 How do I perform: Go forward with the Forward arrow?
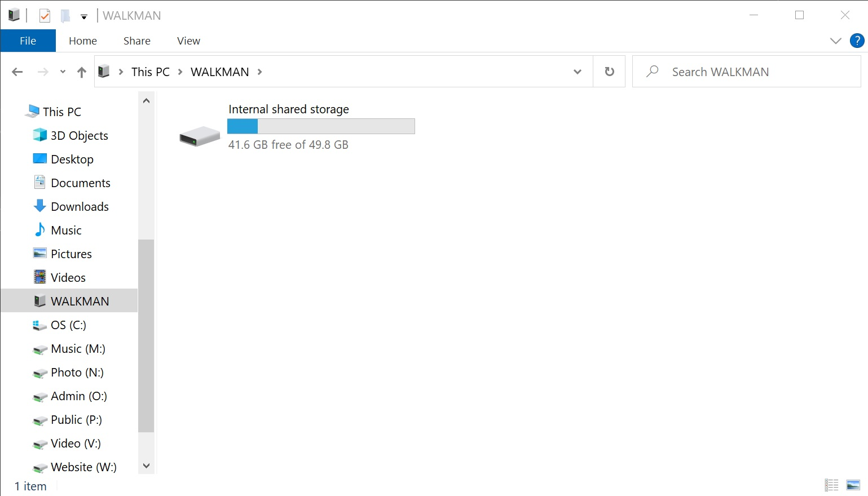tap(43, 72)
